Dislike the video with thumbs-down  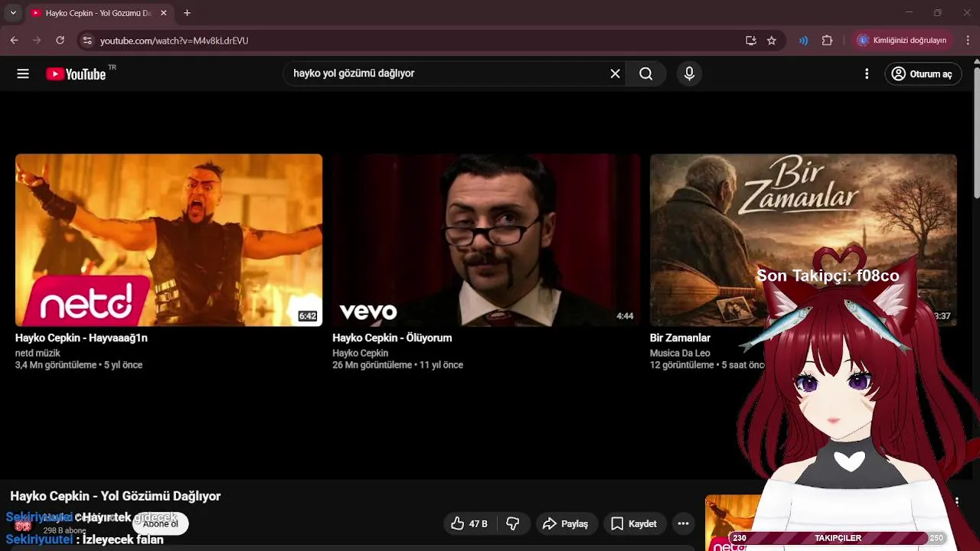pyautogui.click(x=513, y=523)
